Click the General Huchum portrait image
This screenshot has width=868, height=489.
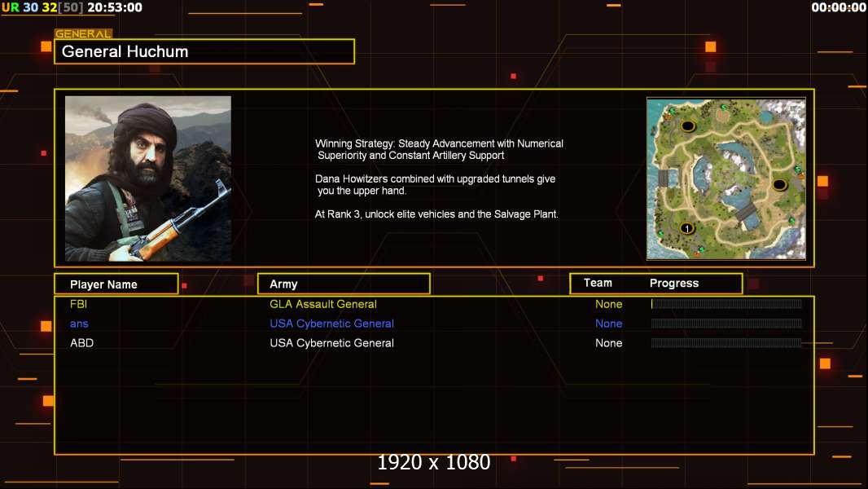click(148, 178)
